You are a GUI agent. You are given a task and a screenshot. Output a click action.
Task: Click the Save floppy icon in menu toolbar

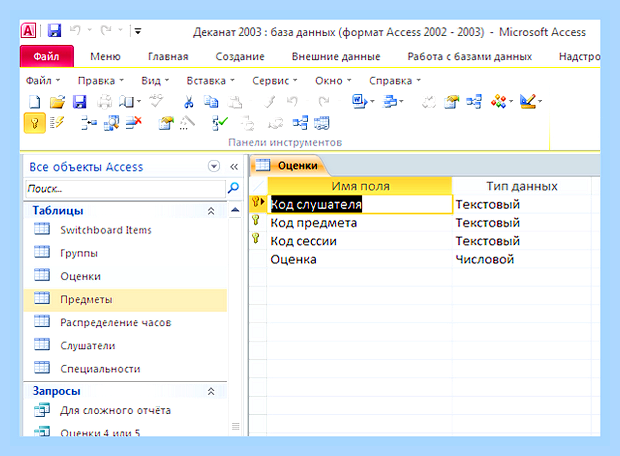pyautogui.click(x=79, y=102)
